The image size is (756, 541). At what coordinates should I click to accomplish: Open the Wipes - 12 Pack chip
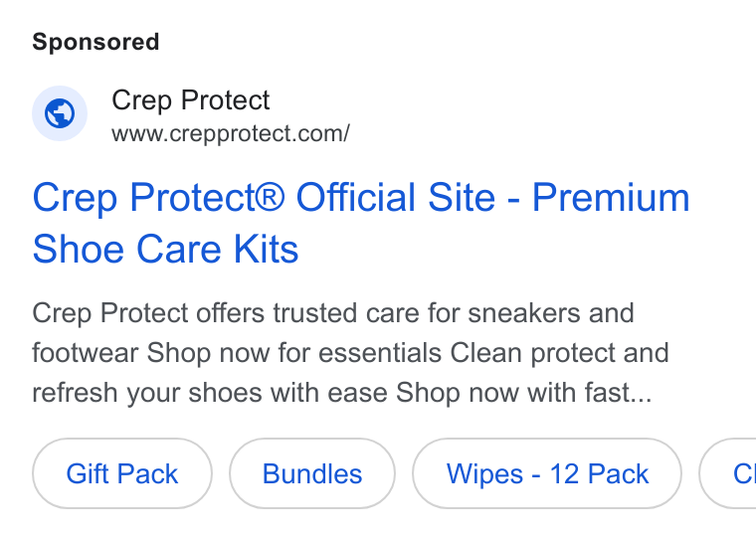(x=547, y=473)
